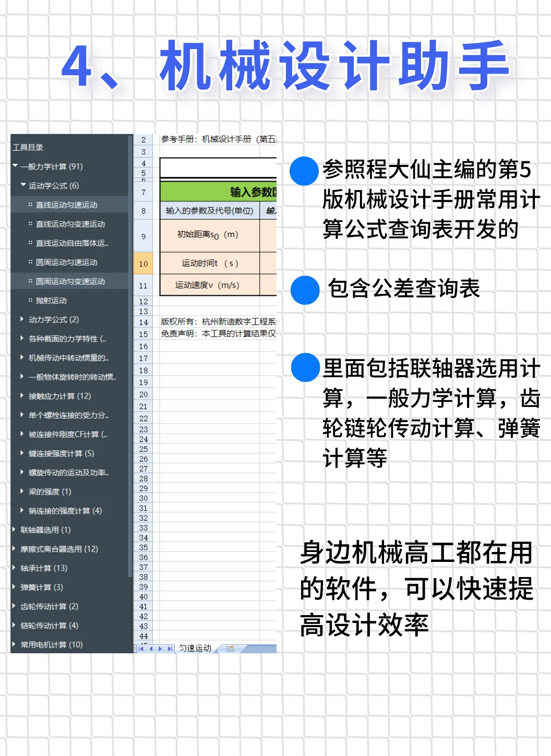Switch to the 匀速运动 sheet tab
Screen dimensions: 551x756
tap(195, 649)
